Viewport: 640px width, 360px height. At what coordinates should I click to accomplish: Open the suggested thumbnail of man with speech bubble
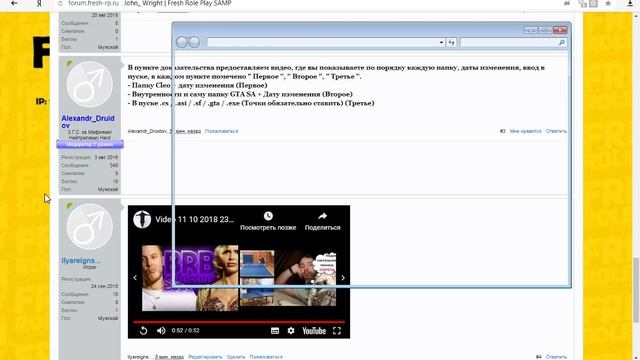pos(305,278)
